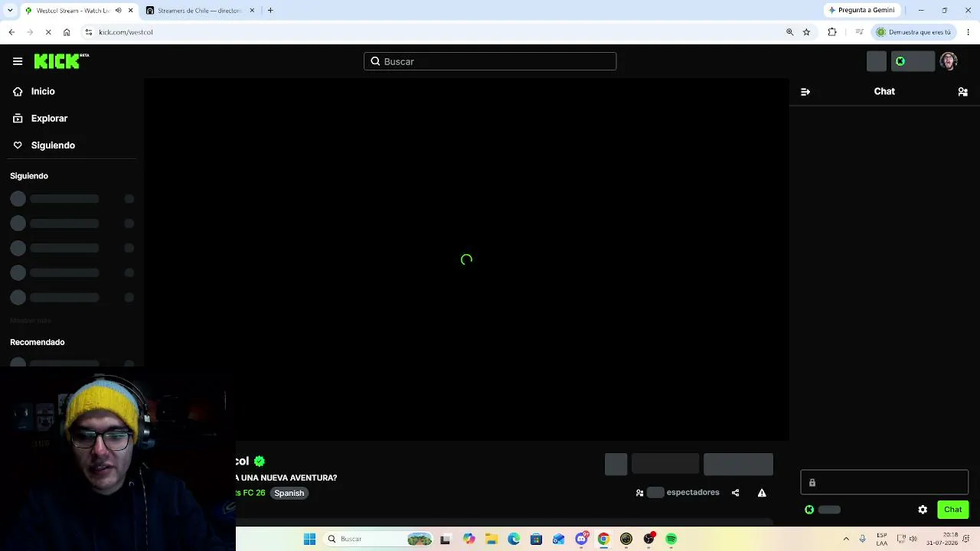Click Pregunta a Gemini button
980x551 pixels.
(861, 11)
